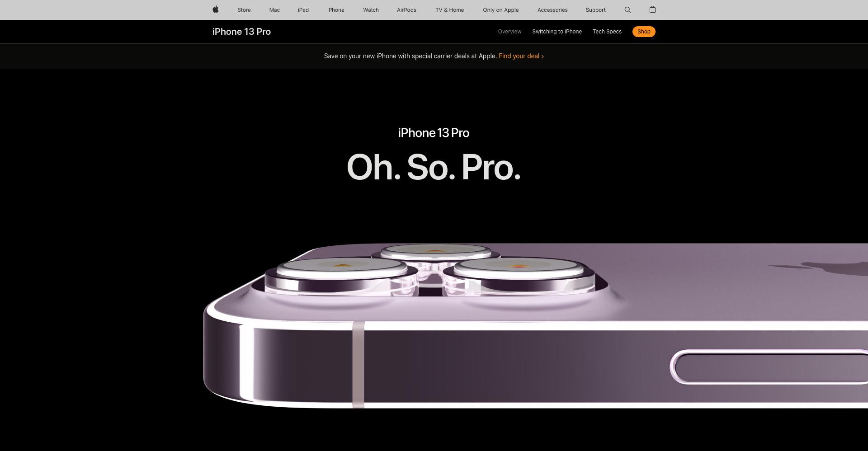Screen dimensions: 868x451
Task: Follow the Find your deal link
Action: [x=521, y=56]
